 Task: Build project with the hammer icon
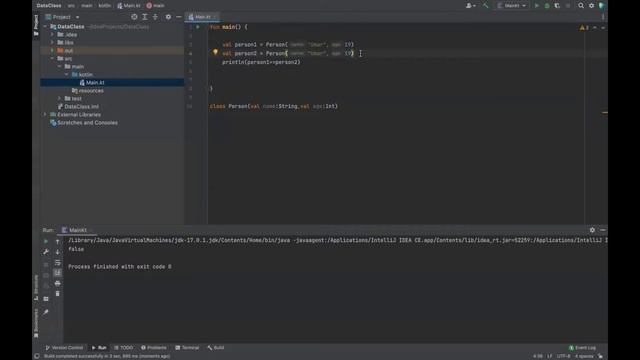[x=485, y=6]
